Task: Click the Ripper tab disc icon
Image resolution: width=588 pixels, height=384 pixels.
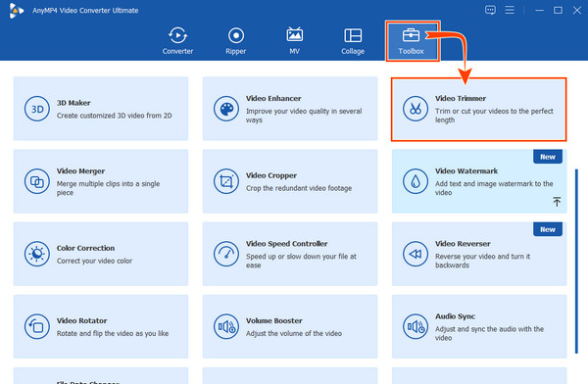Action: tap(236, 35)
